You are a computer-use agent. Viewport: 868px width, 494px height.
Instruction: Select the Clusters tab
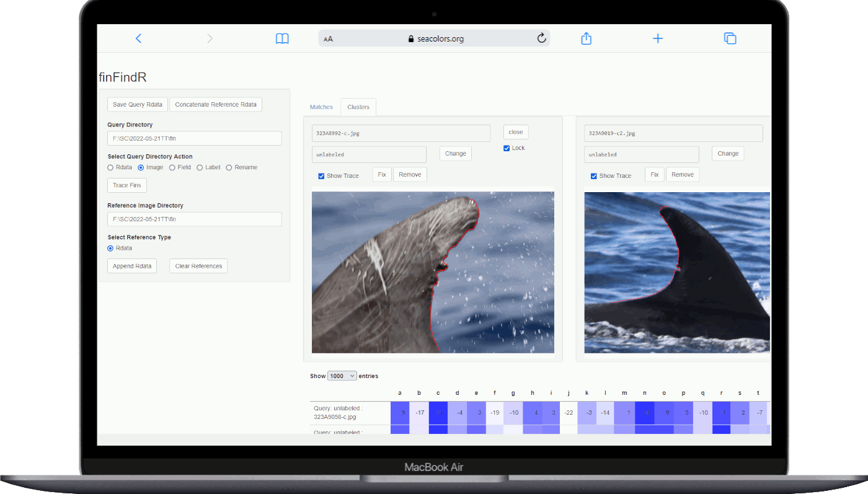click(358, 107)
